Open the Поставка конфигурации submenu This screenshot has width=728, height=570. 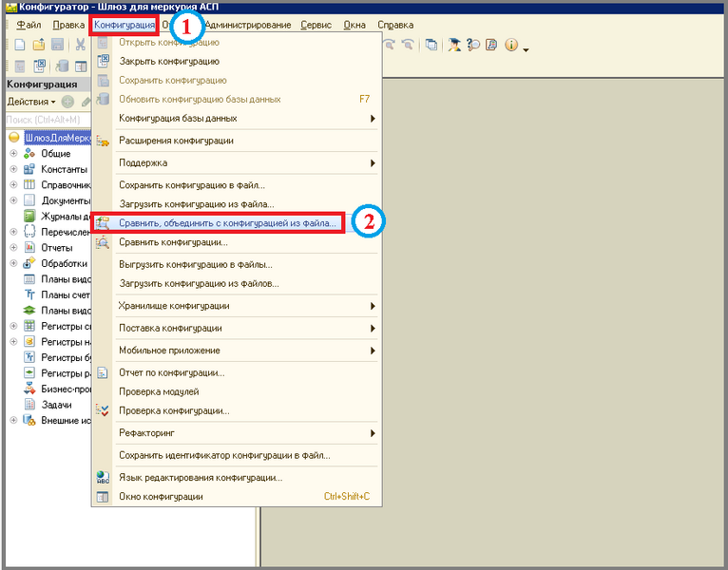[x=237, y=328]
